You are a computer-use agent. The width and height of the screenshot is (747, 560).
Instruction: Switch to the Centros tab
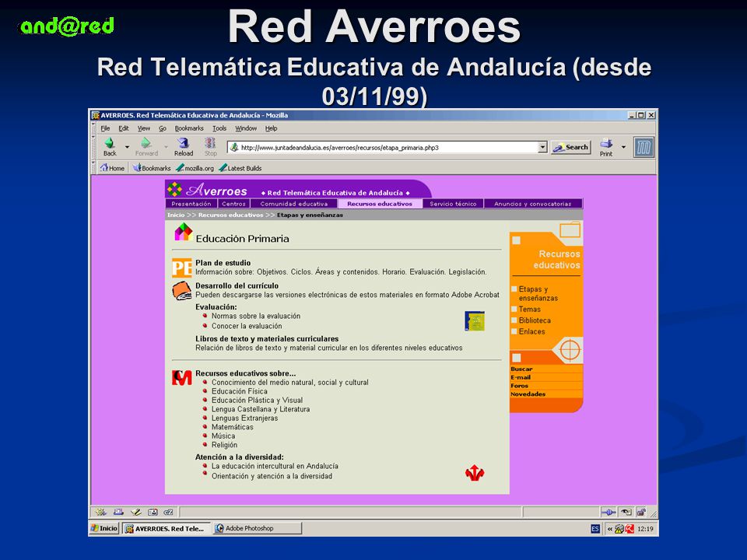tap(233, 204)
